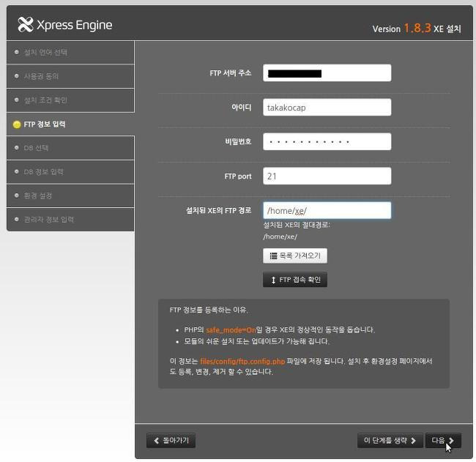Image resolution: width=476 pixels, height=462 pixels.
Task: Click the yellow bullet beside FTP 정보 입력
Action: 17,124
